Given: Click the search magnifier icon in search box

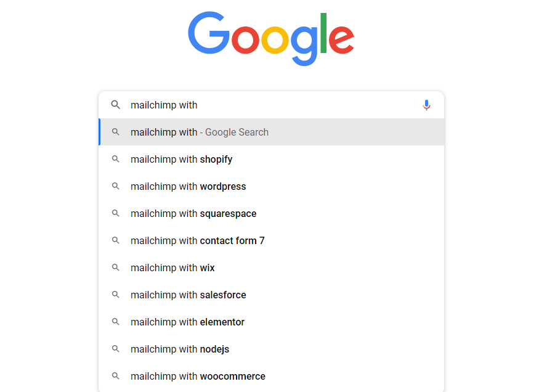Looking at the screenshot, I should pyautogui.click(x=115, y=105).
